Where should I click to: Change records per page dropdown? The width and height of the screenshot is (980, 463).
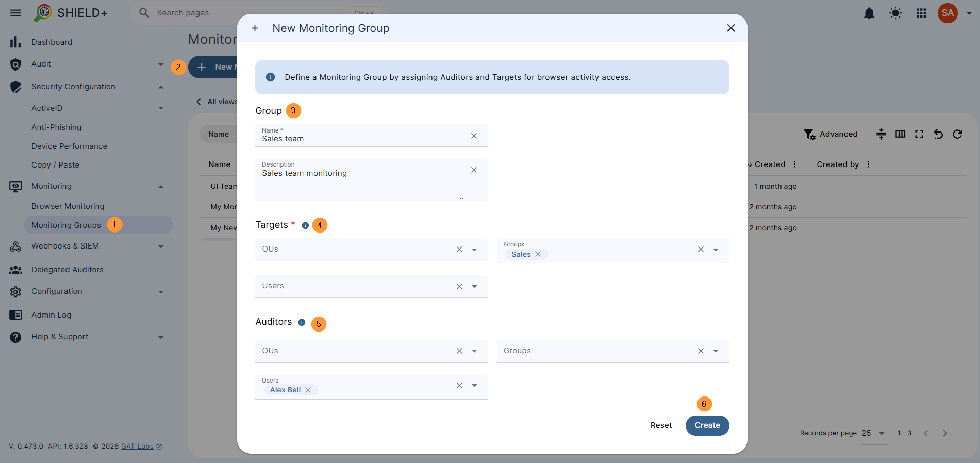pyautogui.click(x=873, y=433)
